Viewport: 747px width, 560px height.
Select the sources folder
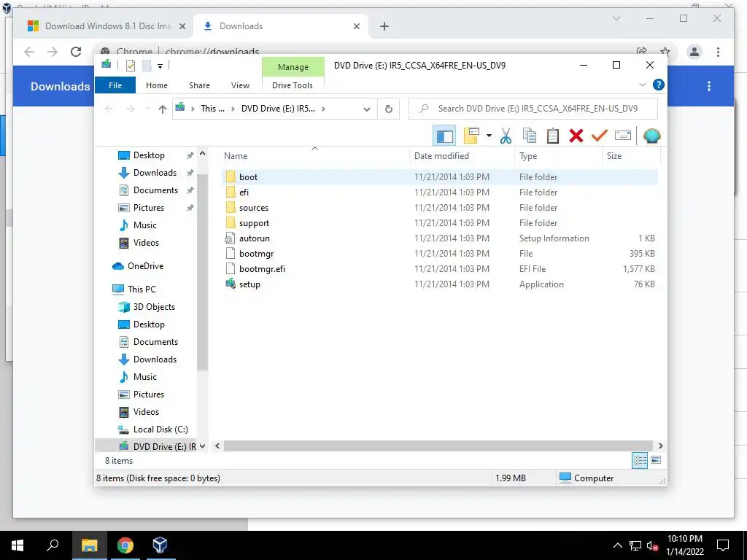(x=439, y=208)
